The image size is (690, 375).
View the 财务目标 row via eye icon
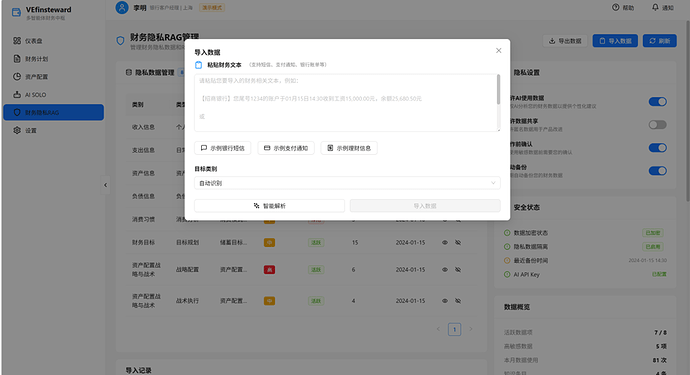click(x=444, y=243)
